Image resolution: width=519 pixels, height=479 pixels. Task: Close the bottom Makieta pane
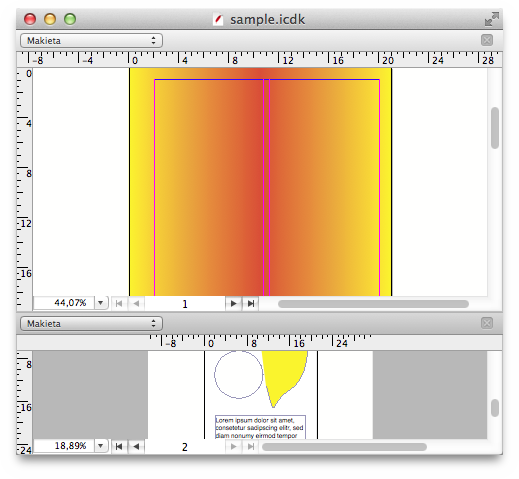click(487, 323)
